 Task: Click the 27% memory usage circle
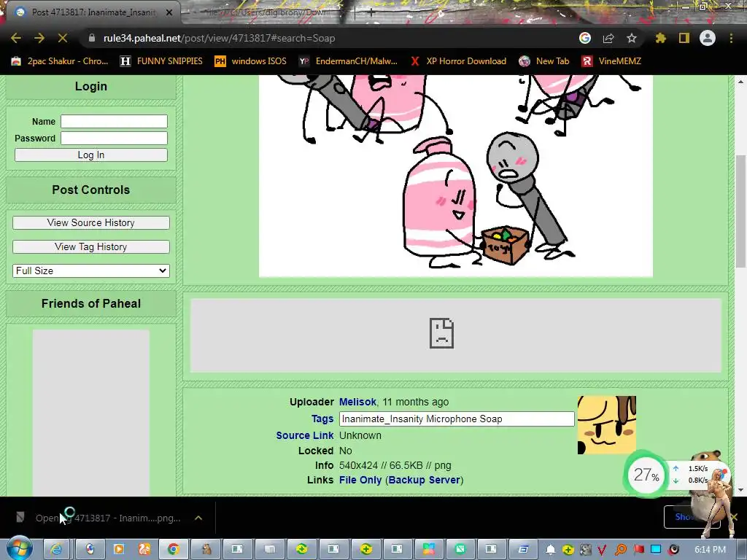646,474
